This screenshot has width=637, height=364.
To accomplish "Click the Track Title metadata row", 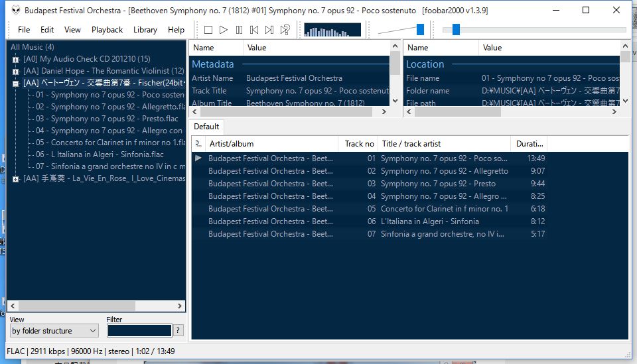I will click(290, 90).
